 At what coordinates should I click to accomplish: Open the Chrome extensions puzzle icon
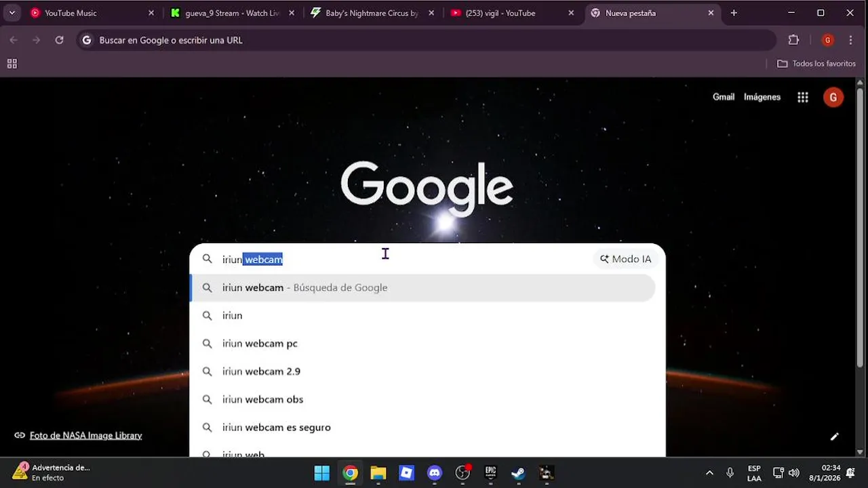click(x=793, y=40)
